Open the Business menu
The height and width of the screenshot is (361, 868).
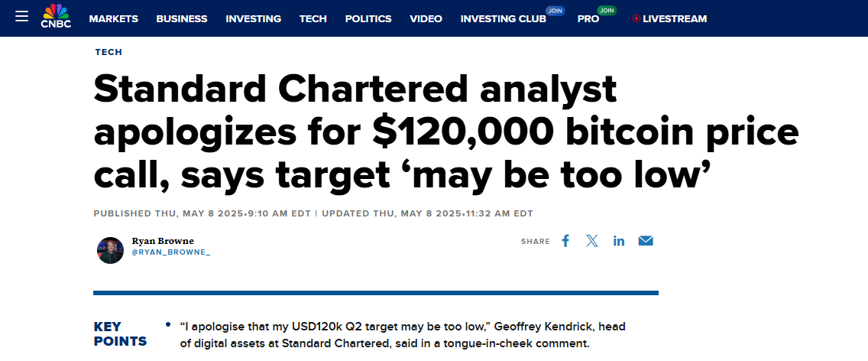click(x=181, y=18)
